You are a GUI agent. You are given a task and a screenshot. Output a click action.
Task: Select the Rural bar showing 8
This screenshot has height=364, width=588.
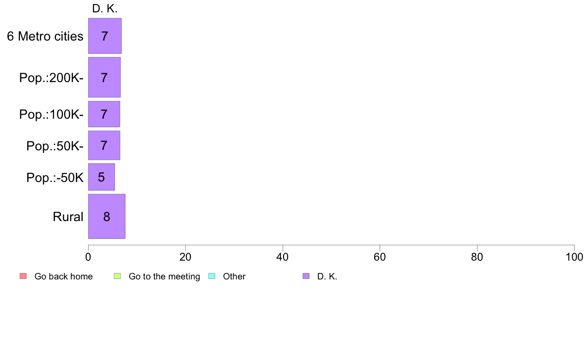click(106, 216)
